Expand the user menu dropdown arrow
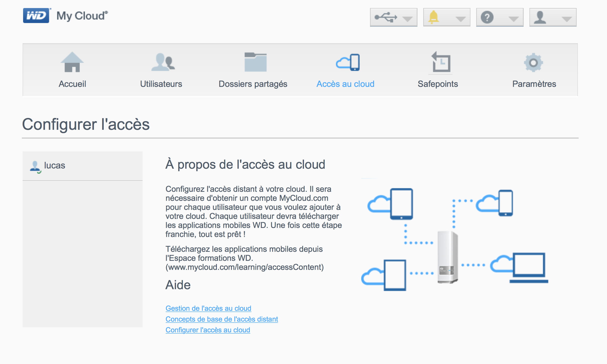 567,19
